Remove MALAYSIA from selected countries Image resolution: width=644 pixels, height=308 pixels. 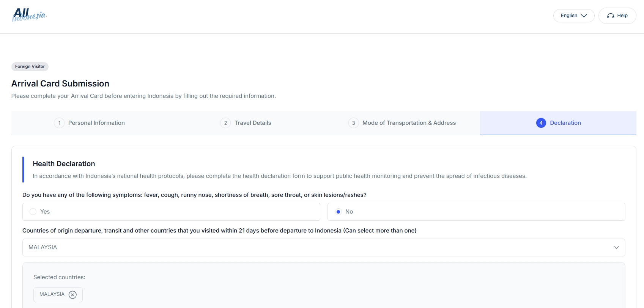(x=72, y=295)
